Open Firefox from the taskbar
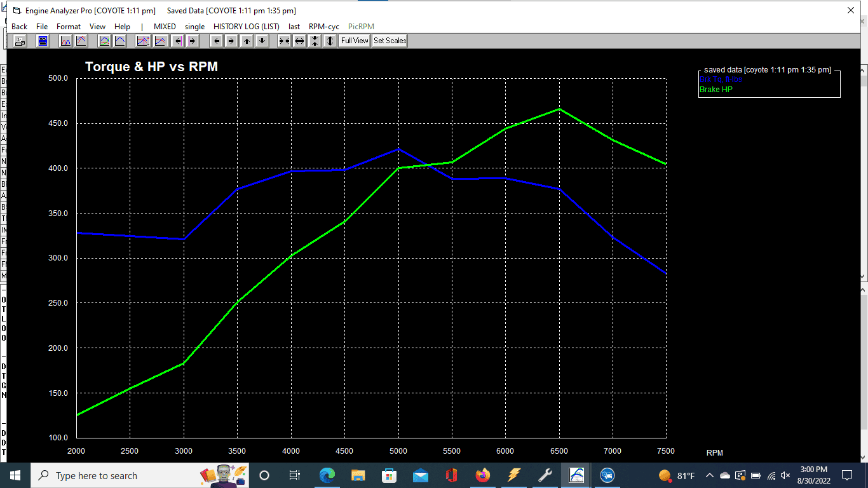868x488 pixels. [x=483, y=475]
